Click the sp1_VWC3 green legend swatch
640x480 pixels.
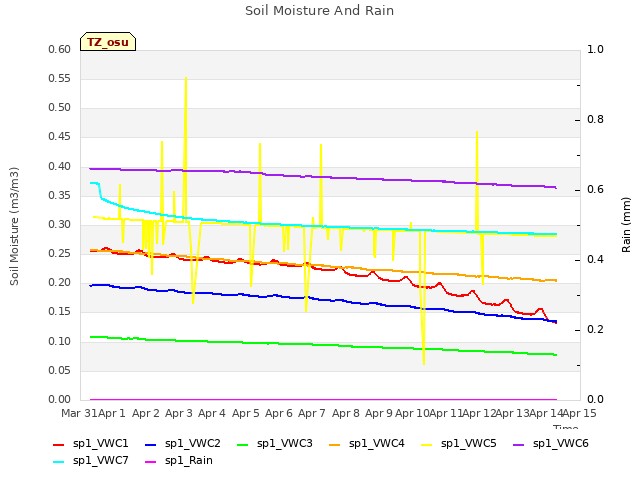point(243,444)
